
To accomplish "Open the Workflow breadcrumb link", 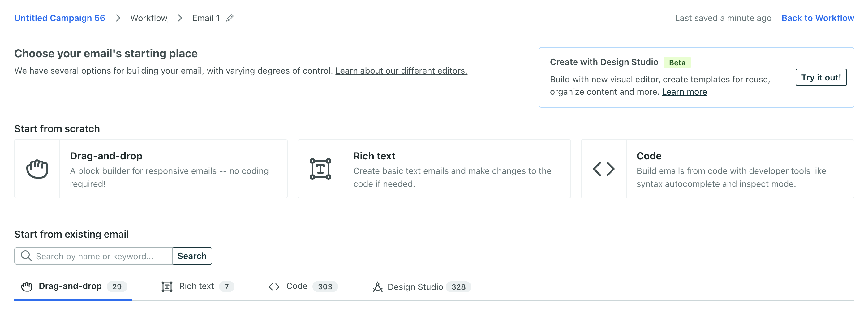I will coord(148,18).
